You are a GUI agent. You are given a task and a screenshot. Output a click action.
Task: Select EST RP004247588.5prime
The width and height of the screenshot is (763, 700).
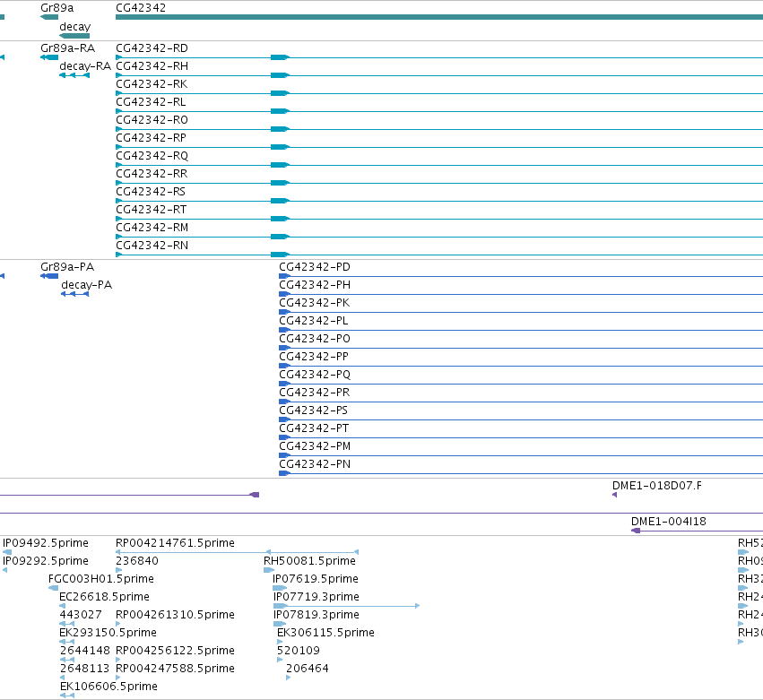(x=175, y=670)
